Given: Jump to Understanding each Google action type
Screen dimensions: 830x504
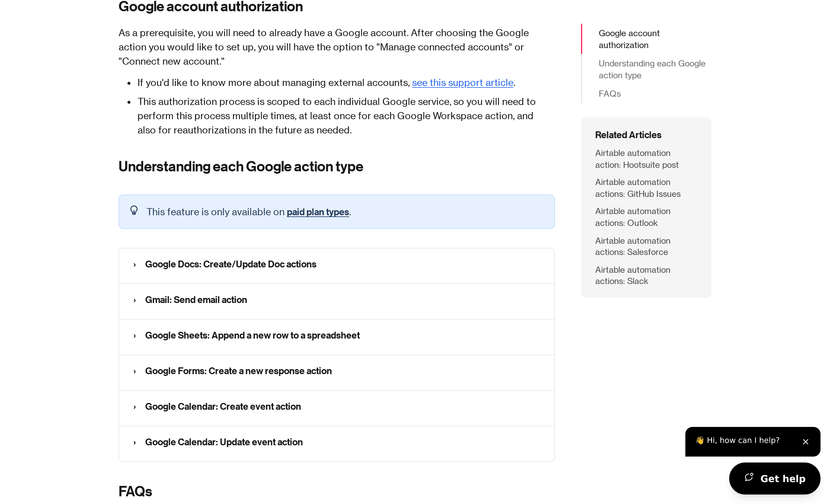Looking at the screenshot, I should (652, 69).
